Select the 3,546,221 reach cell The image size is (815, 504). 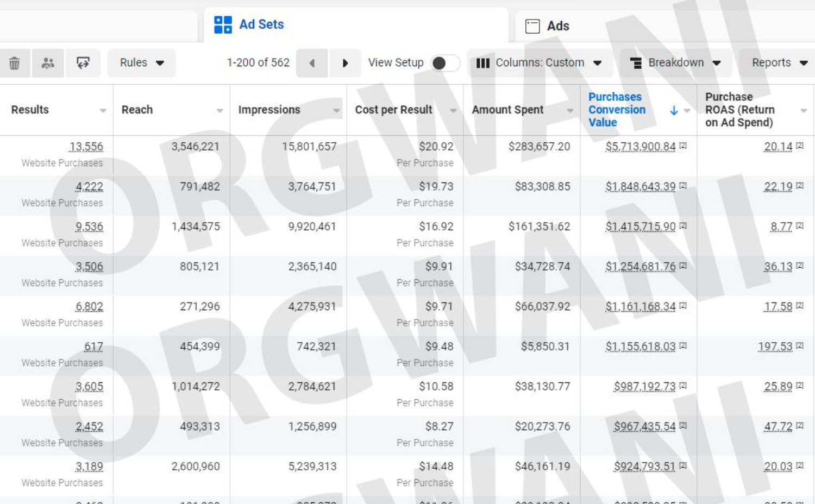[196, 147]
